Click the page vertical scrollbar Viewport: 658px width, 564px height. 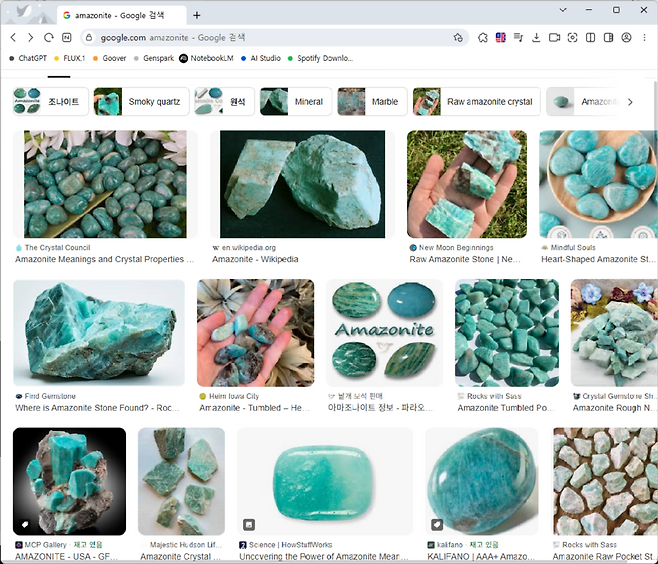653,300
